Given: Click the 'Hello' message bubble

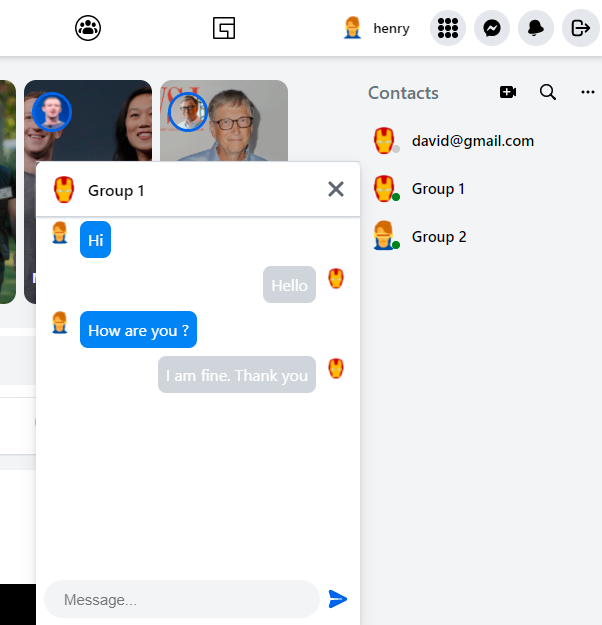Looking at the screenshot, I should click(x=289, y=285).
